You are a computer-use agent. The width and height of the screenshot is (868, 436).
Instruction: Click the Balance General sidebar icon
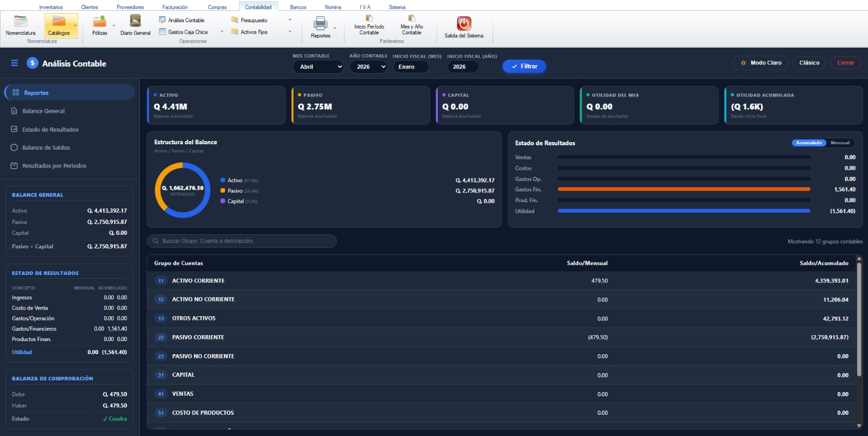pos(14,111)
